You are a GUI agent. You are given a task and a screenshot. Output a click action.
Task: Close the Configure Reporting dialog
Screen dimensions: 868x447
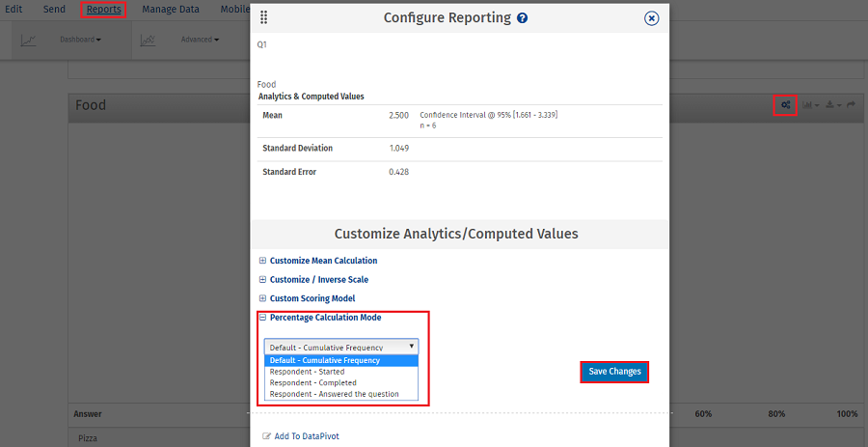pos(651,18)
